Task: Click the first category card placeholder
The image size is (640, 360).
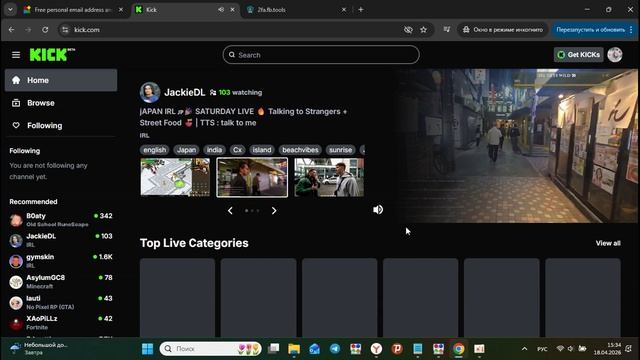Action: pyautogui.click(x=177, y=298)
